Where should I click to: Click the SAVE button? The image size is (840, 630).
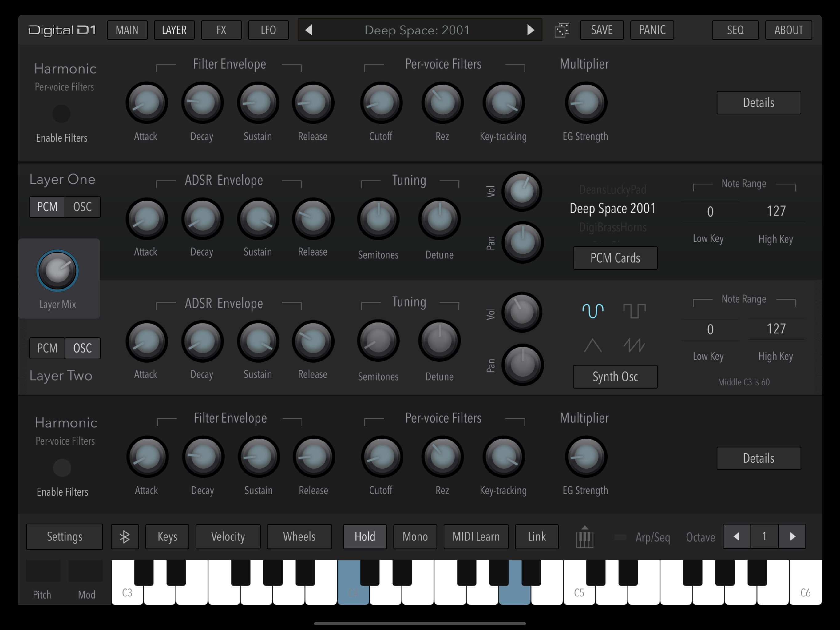coord(602,30)
